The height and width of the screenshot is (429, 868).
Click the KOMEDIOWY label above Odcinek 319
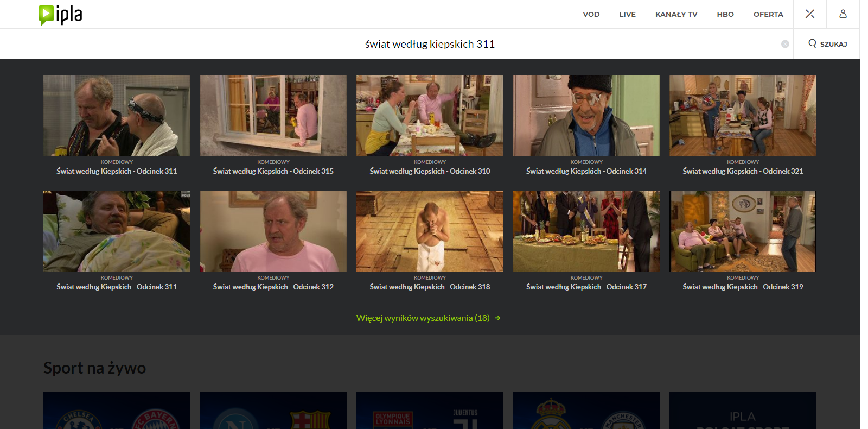743,277
